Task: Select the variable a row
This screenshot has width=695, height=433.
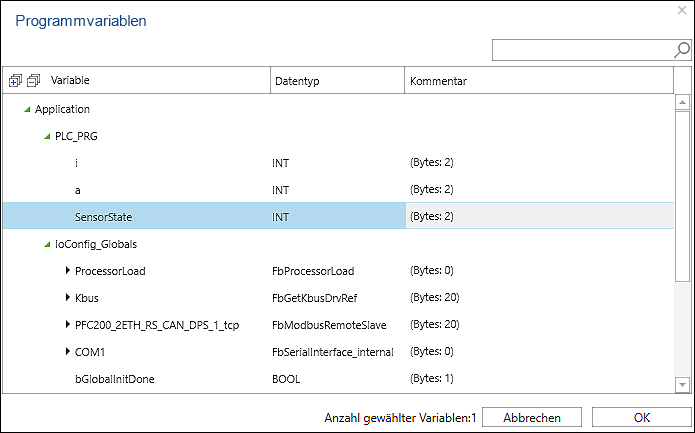Action: (x=338, y=190)
